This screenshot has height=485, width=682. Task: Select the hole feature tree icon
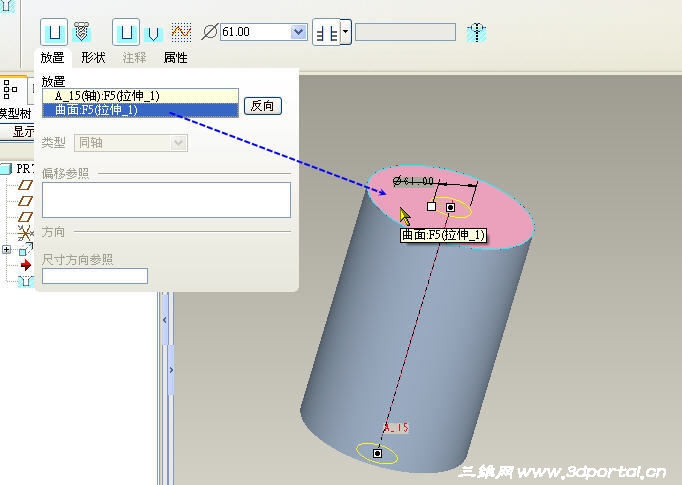26,281
